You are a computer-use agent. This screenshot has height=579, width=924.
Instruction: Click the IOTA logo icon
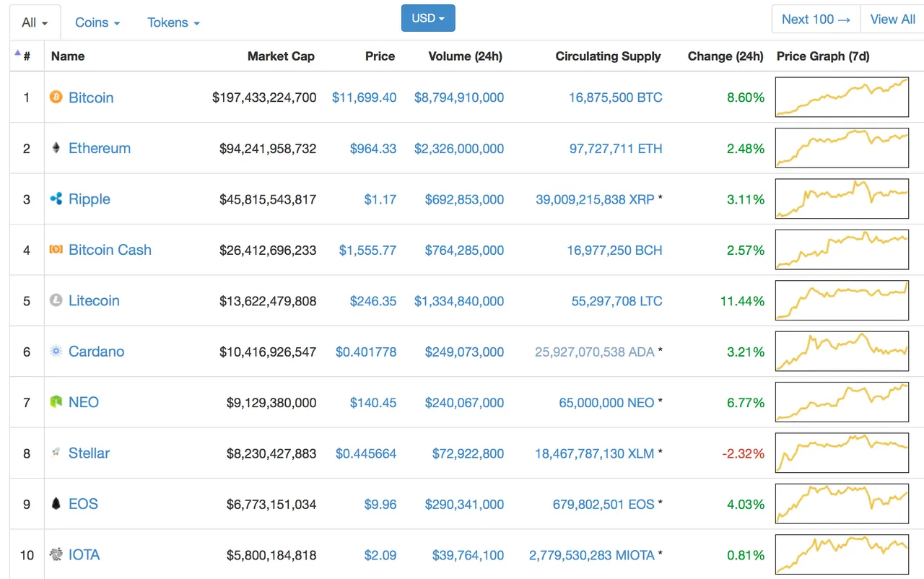tap(56, 554)
